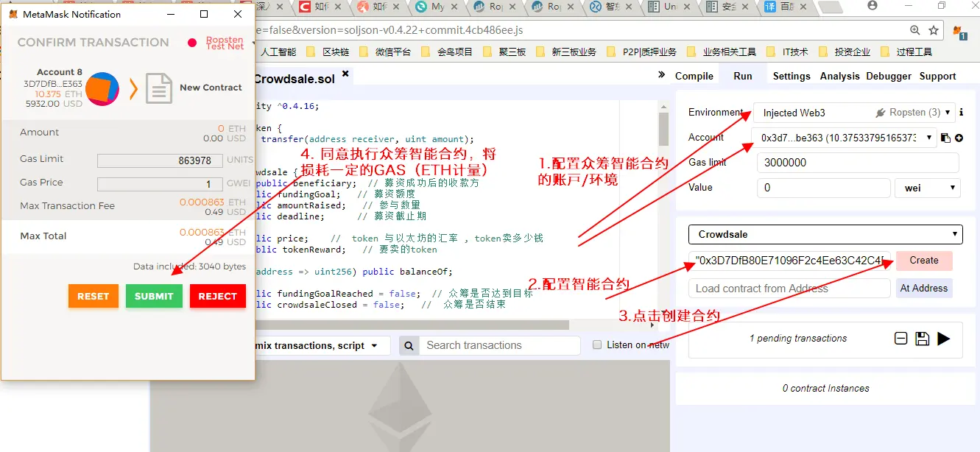The image size is (980, 452).
Task: Click the Account 8 identicon avatar
Action: coord(102,89)
